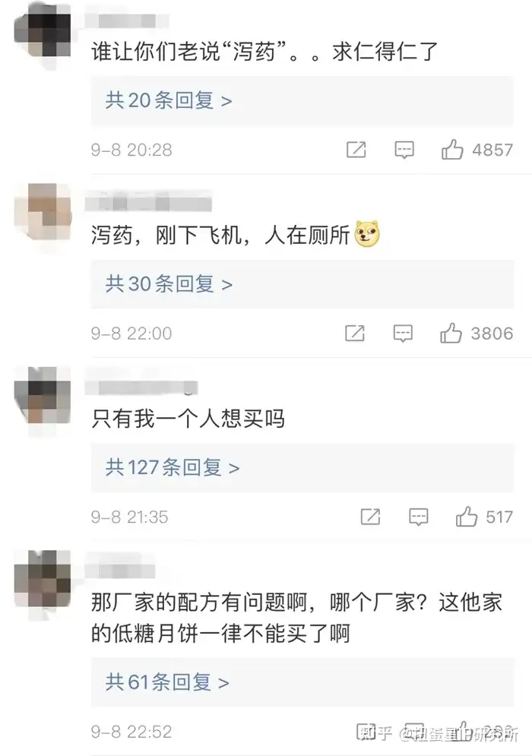
Task: Expand the 共61条回复 replies
Action: pyautogui.click(x=302, y=683)
